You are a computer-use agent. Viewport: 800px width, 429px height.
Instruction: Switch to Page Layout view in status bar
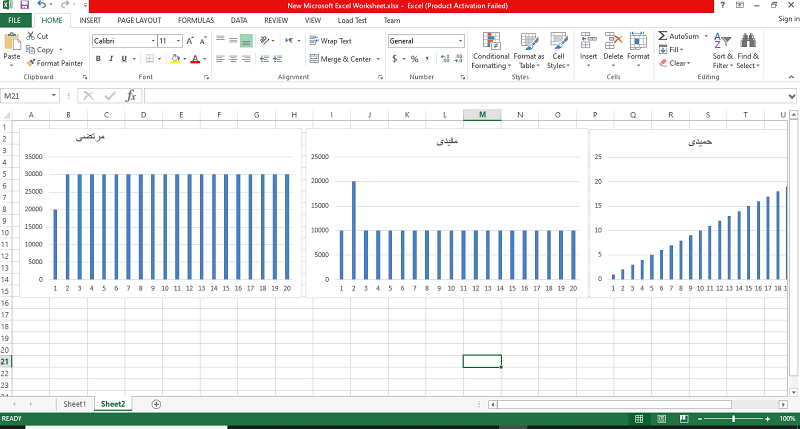pos(662,419)
